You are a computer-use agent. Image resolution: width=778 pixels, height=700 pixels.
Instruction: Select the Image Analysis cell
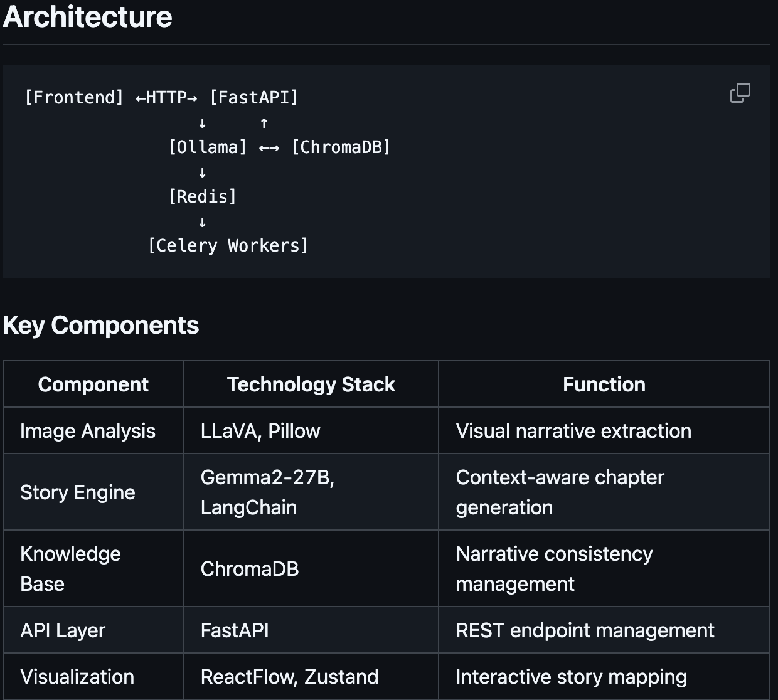coord(93,430)
